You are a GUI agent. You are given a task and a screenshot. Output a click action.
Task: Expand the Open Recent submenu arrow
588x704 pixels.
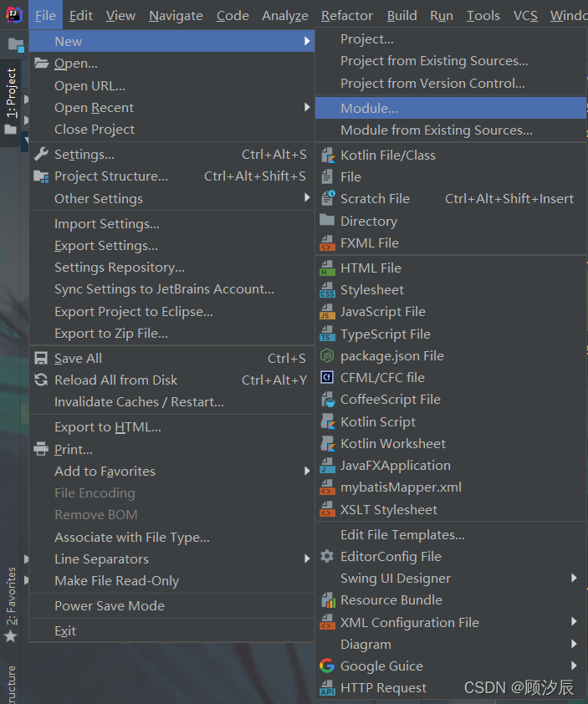pyautogui.click(x=307, y=107)
